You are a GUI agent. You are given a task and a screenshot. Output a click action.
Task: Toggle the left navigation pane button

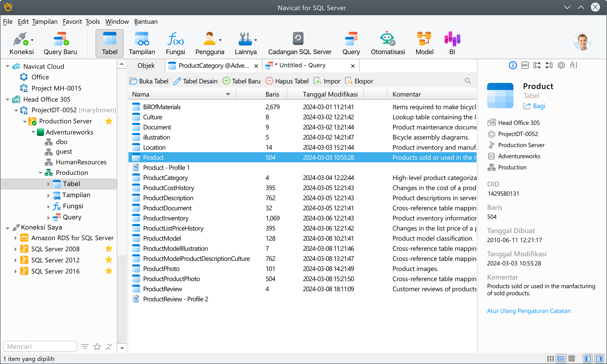click(588, 359)
